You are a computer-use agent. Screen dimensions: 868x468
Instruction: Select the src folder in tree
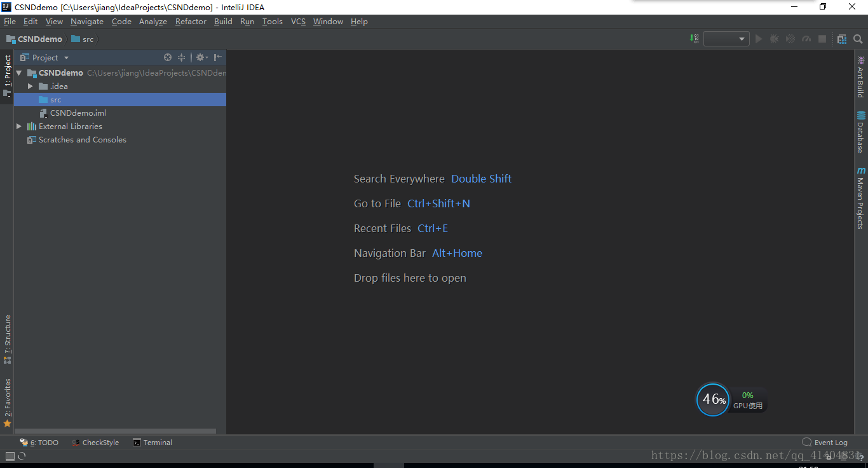click(120, 100)
